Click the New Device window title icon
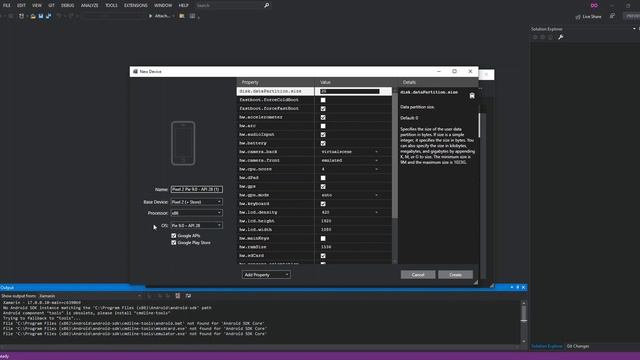Viewport: 640px width, 360px height. coord(135,71)
